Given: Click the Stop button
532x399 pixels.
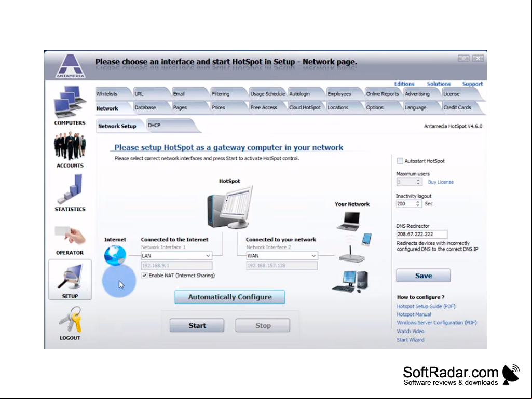Looking at the screenshot, I should pyautogui.click(x=263, y=325).
